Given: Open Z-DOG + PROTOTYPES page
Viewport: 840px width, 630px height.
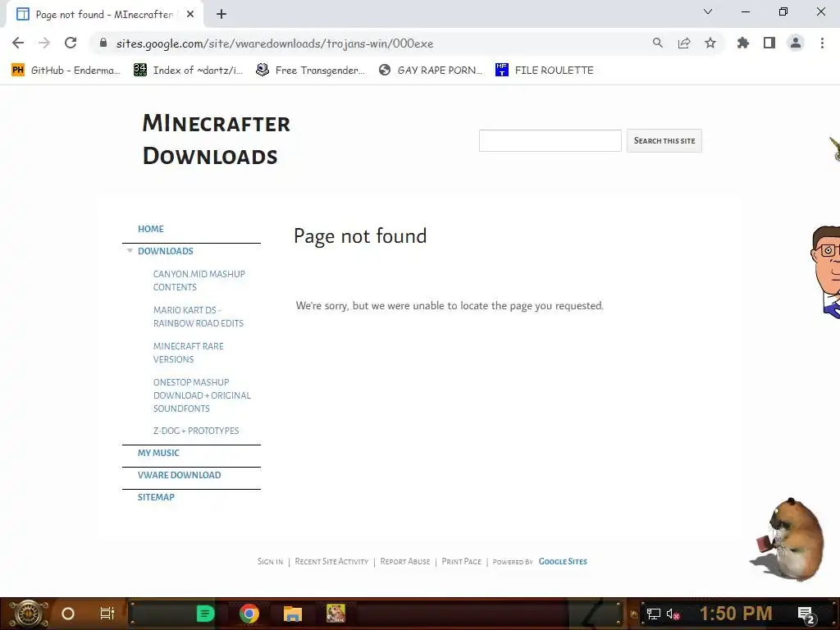Looking at the screenshot, I should tap(196, 431).
